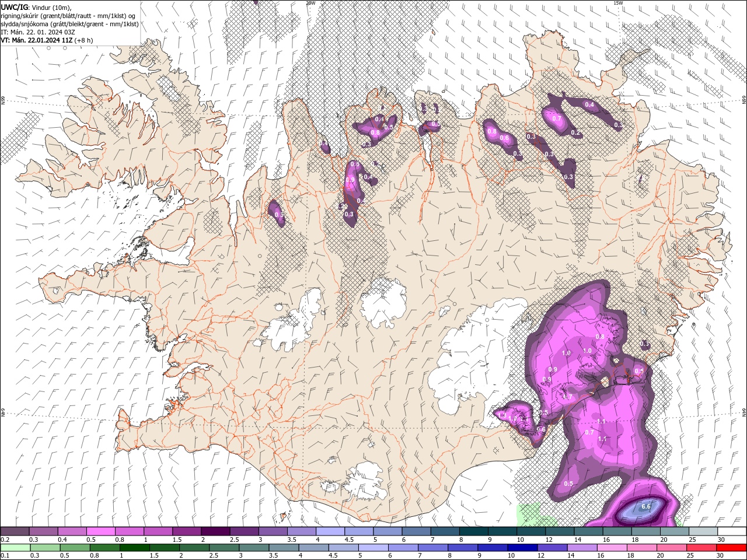The height and width of the screenshot is (560, 747).
Task: Select the pure red 30 swatch in lower legend
Action: coord(731,548)
